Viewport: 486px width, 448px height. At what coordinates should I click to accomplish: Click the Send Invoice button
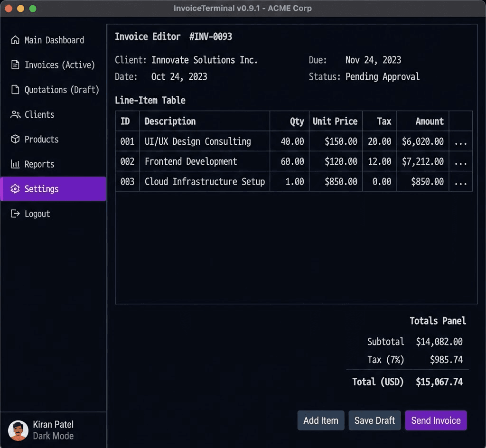coord(436,420)
